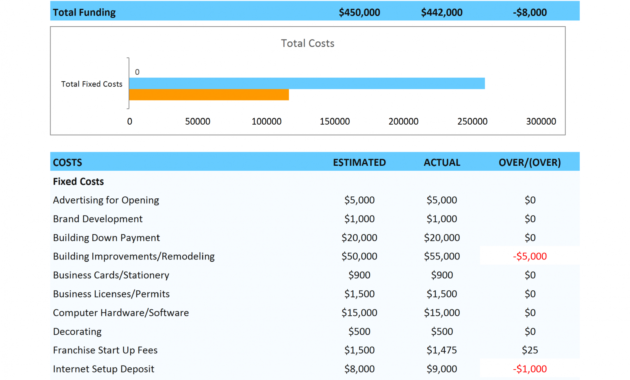Click Building Down Payment estimated $20,000
Image resolution: width=630 pixels, height=380 pixels.
click(359, 238)
